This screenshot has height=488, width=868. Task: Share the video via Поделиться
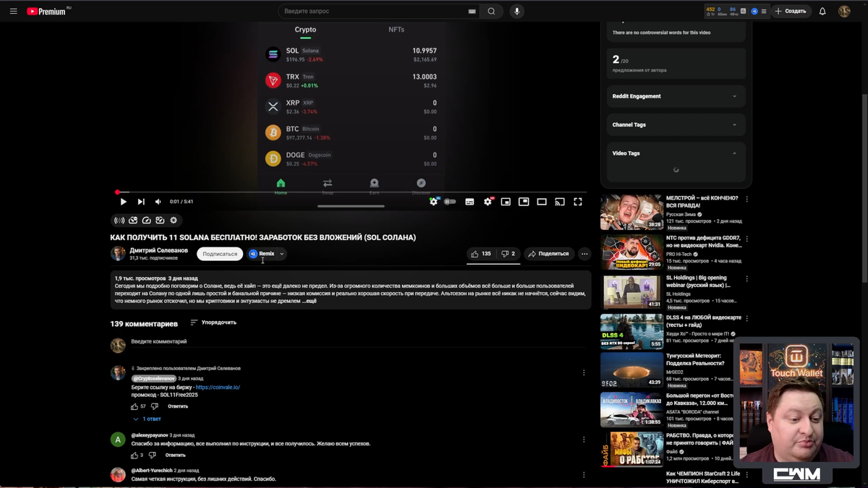pos(549,254)
